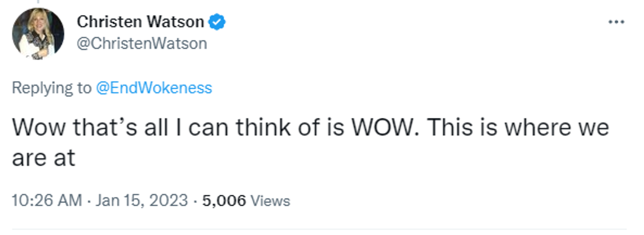Click the tweet text starting with Wow
The image size is (644, 235).
point(311,142)
